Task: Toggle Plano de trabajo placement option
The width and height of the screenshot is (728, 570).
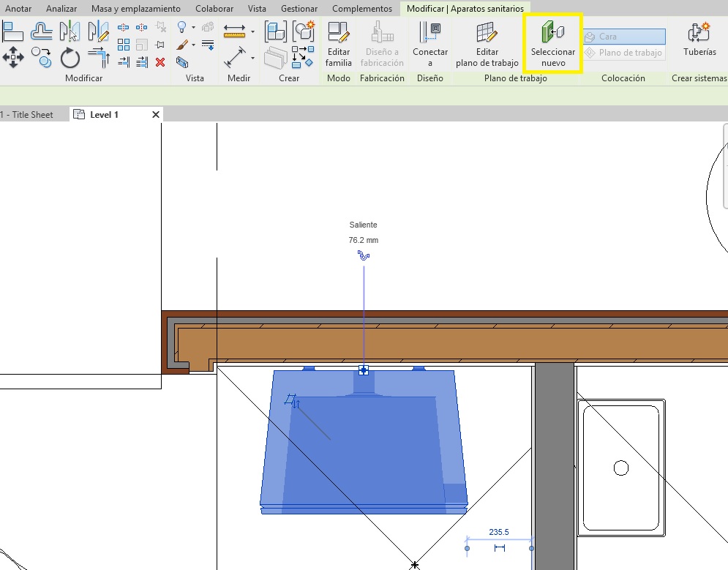Action: tap(624, 53)
